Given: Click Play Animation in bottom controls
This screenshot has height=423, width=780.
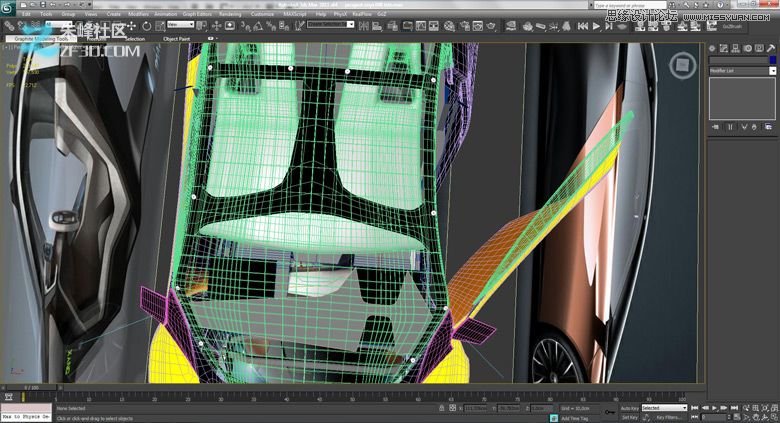Looking at the screenshot, I should (715, 408).
